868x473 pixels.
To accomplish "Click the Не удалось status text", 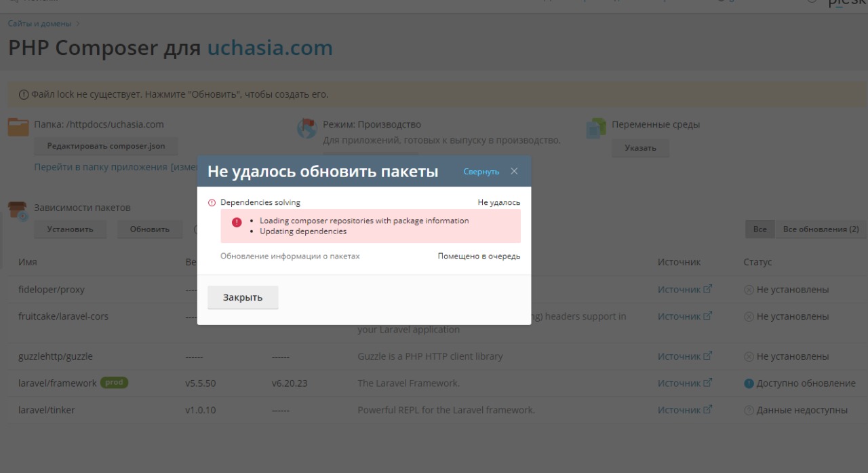I will (499, 202).
